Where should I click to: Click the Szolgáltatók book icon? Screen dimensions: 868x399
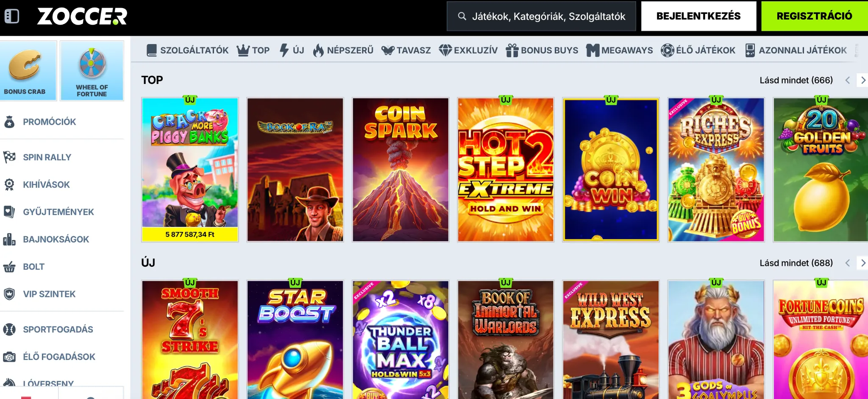[152, 50]
